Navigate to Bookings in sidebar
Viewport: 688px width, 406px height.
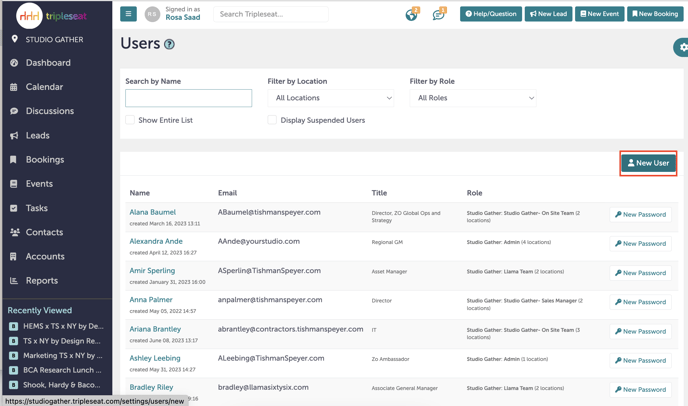click(45, 160)
